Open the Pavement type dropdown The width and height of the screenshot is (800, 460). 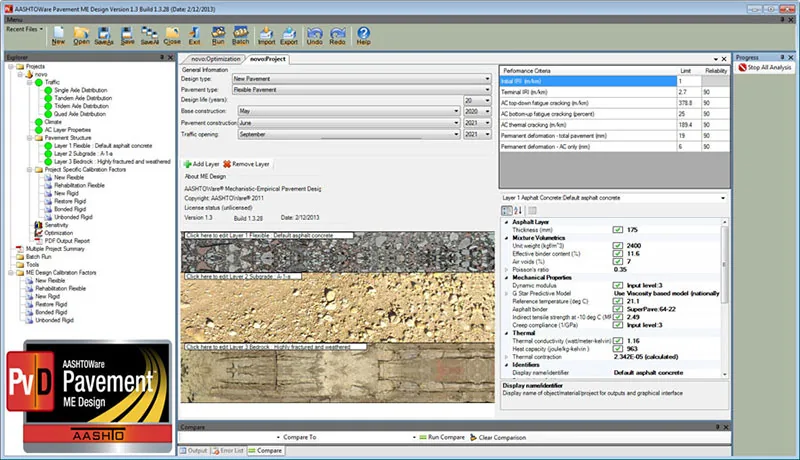362,90
